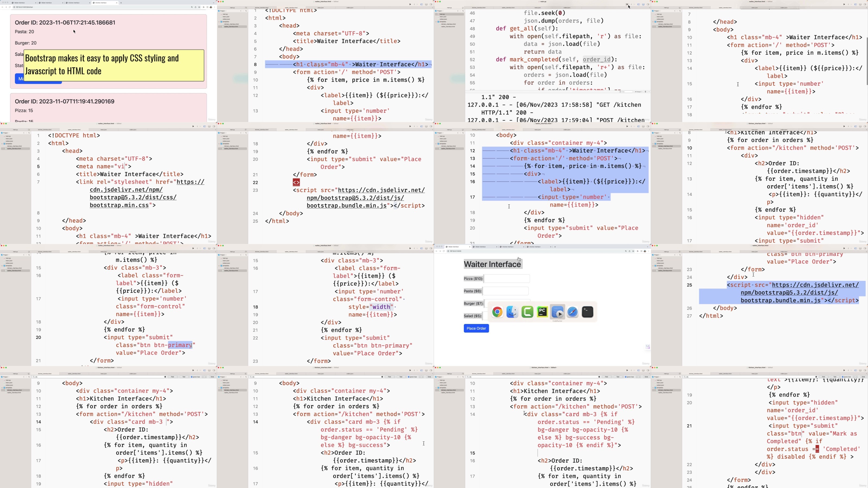Click the zoom magnifier in 127.0.0.1:5000 browser
The width and height of the screenshot is (868, 488).
click(x=626, y=251)
